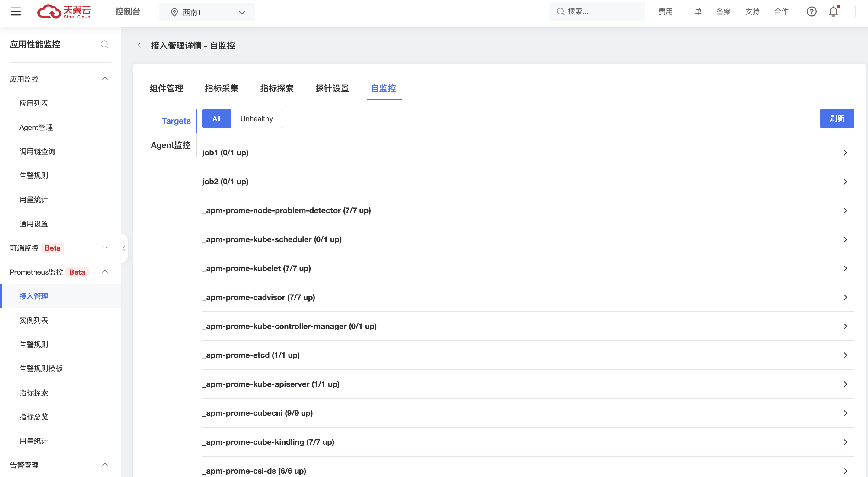The width and height of the screenshot is (868, 477).
Task: Switch to the 指标采集 tab
Action: pos(222,88)
